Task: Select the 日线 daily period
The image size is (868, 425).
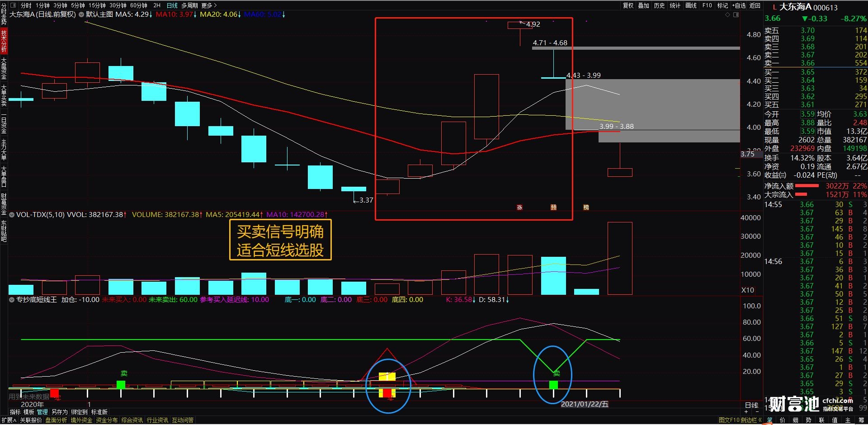Action: pyautogui.click(x=172, y=5)
